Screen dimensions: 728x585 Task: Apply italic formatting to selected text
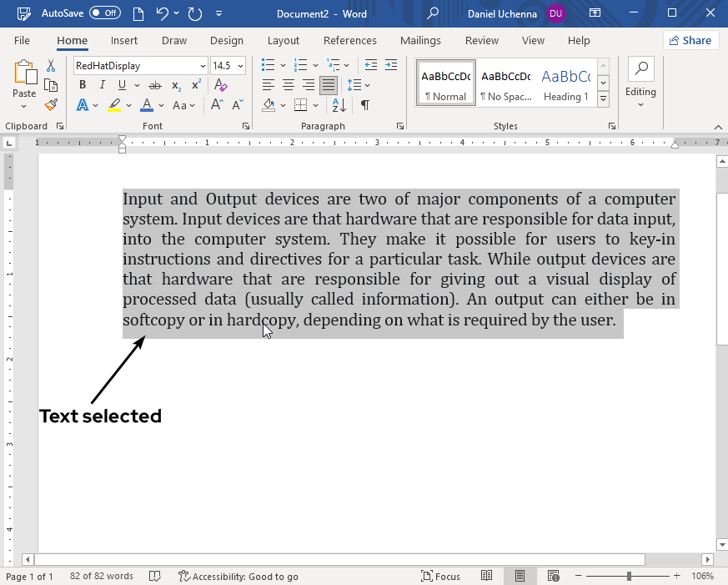tap(101, 84)
